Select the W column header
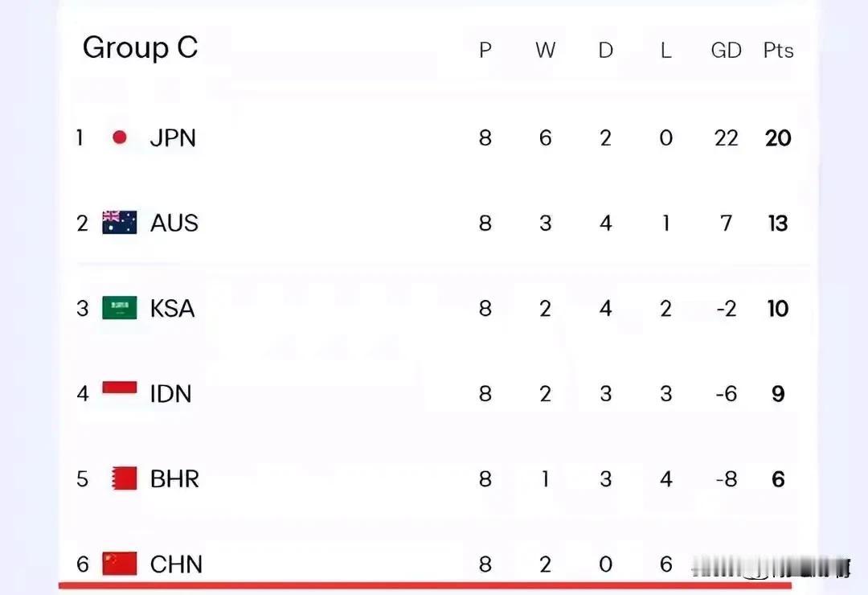This screenshot has height=595, width=868. (545, 51)
